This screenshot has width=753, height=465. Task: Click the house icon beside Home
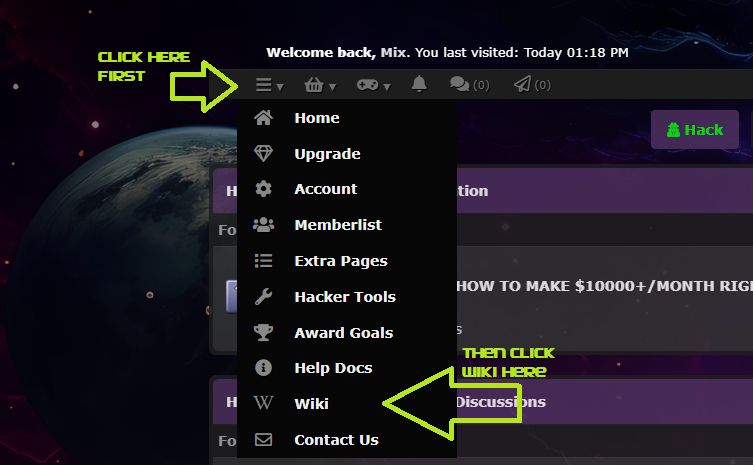pyautogui.click(x=263, y=118)
